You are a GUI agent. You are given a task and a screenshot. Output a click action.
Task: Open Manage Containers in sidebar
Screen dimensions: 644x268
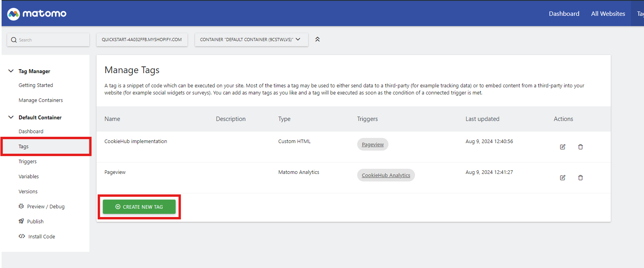[x=41, y=100]
